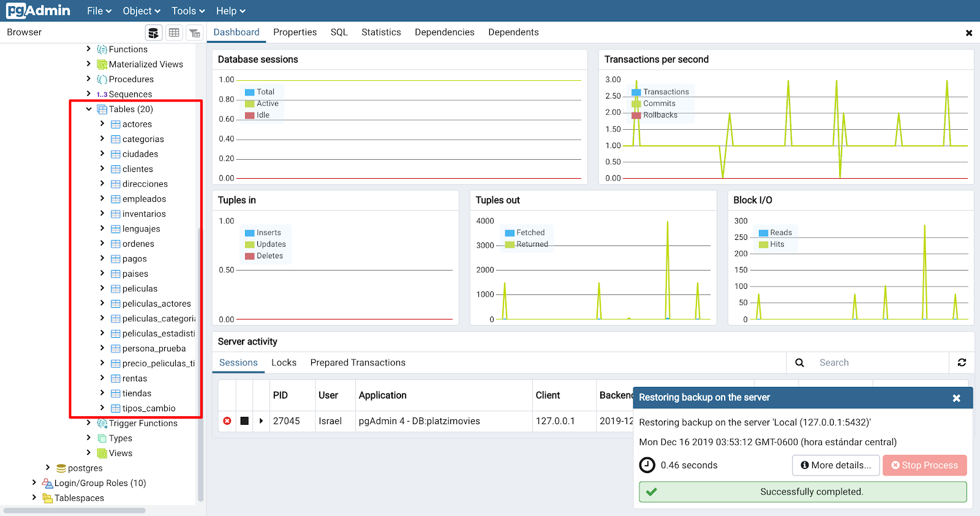
Task: Show the Locks tab in Server activity
Action: point(284,362)
